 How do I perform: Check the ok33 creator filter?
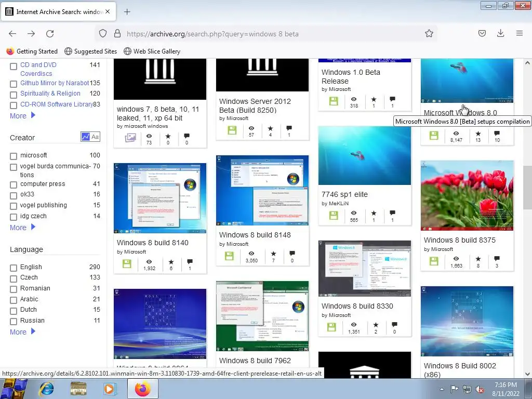pos(14,195)
